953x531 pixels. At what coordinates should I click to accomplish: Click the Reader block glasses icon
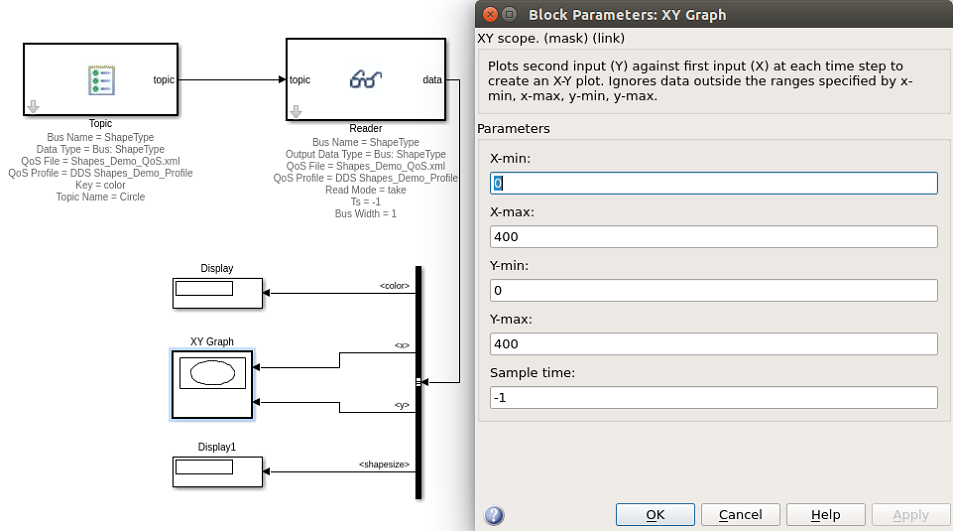pos(365,79)
